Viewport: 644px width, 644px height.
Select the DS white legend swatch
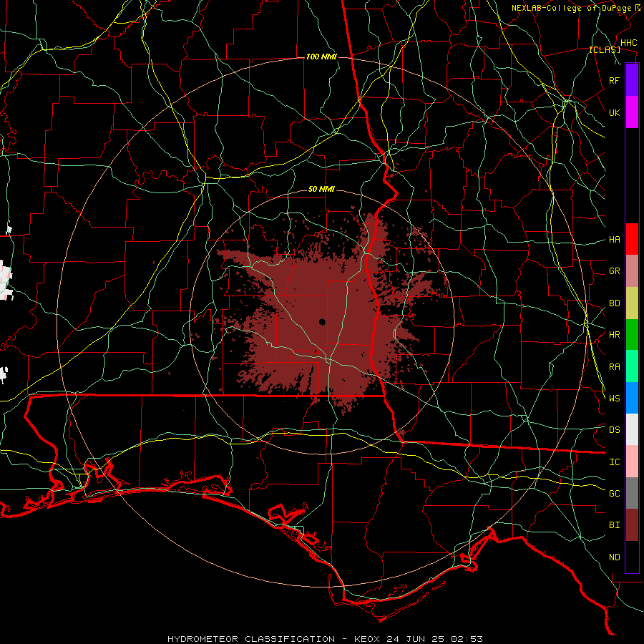click(x=632, y=429)
